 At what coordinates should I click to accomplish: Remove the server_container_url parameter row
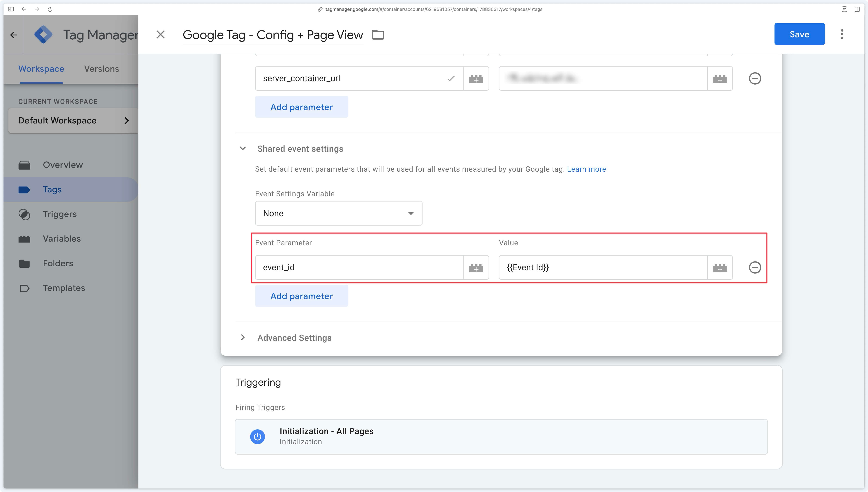755,78
